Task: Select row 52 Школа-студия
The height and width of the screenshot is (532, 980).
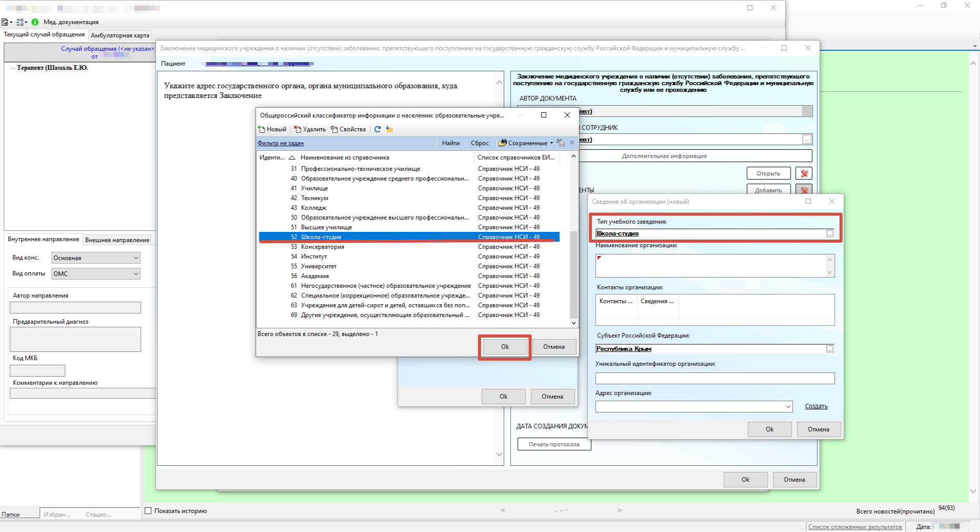Action: click(x=409, y=237)
